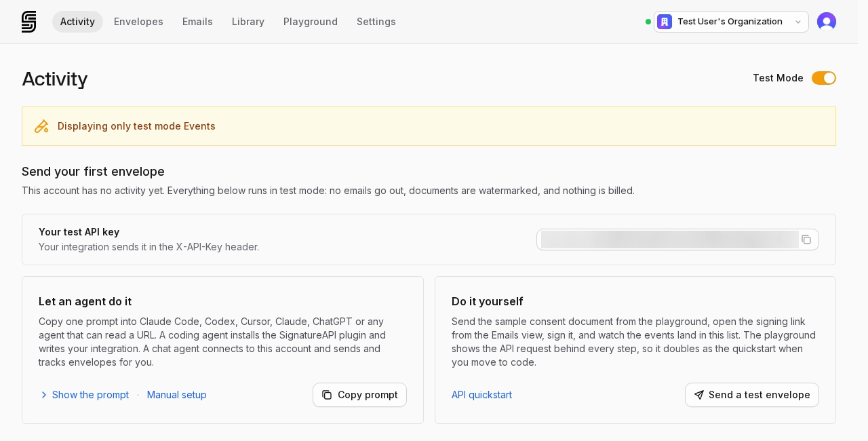
Task: Click 'Your integration sends it in the X-API-Key header' text
Action: coord(149,247)
